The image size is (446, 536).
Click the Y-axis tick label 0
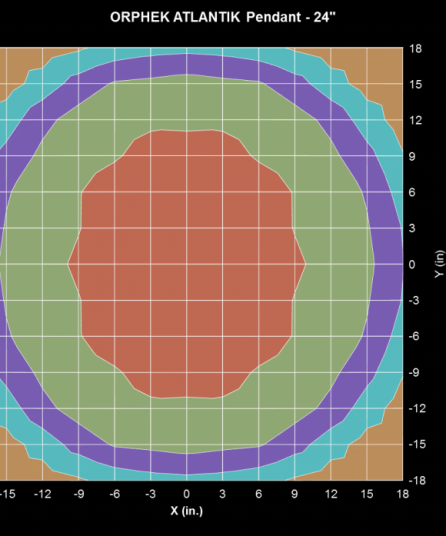click(x=412, y=264)
